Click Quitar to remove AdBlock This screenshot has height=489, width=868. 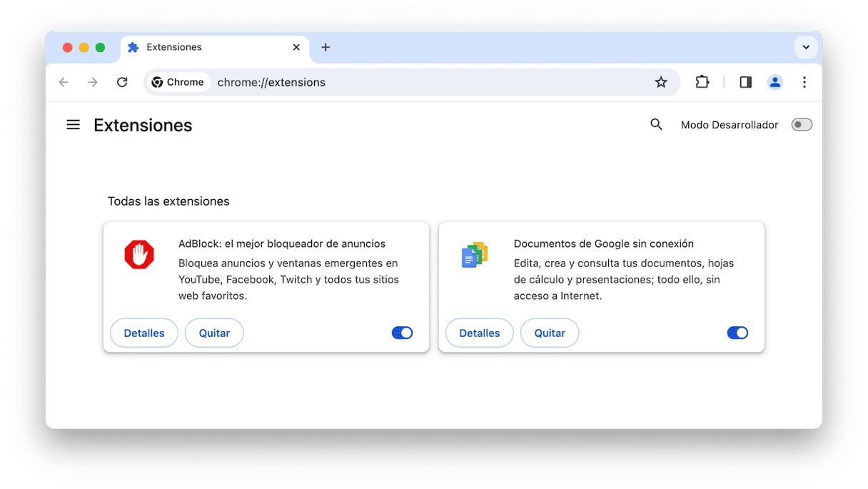click(x=214, y=333)
